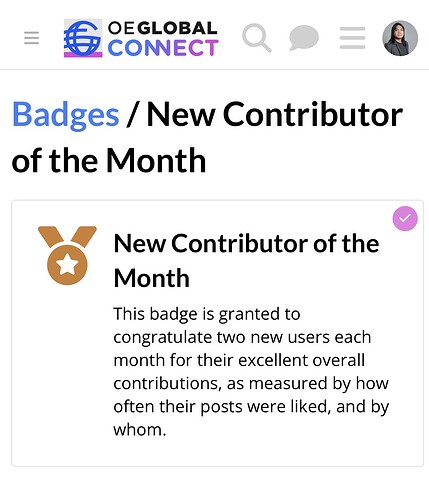Open the three-line menu beside the avatar
The width and height of the screenshot is (429, 500).
pos(353,38)
